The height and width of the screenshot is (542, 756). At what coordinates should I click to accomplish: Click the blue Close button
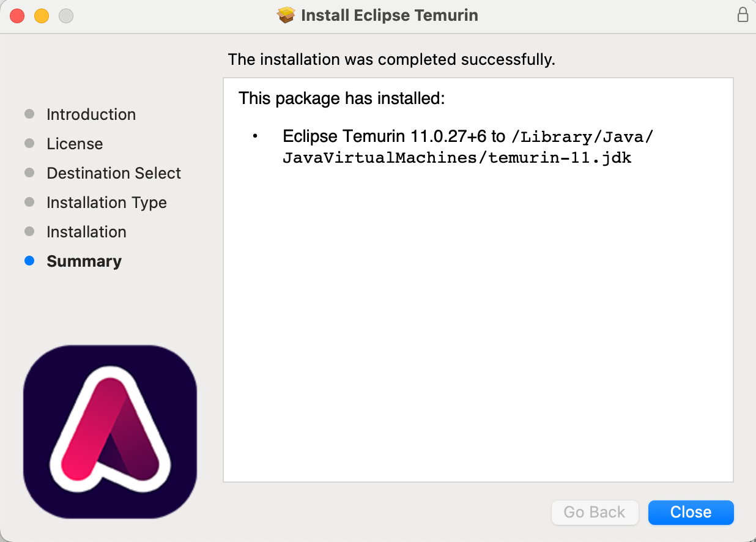(691, 513)
